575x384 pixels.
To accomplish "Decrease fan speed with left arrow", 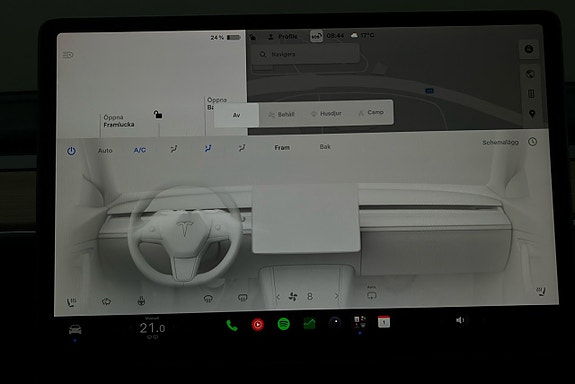I will [278, 297].
